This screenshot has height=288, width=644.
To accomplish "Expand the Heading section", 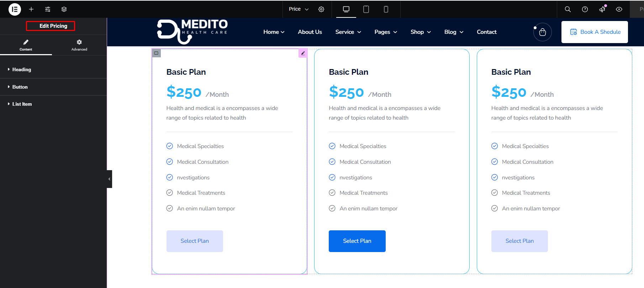I will click(22, 69).
